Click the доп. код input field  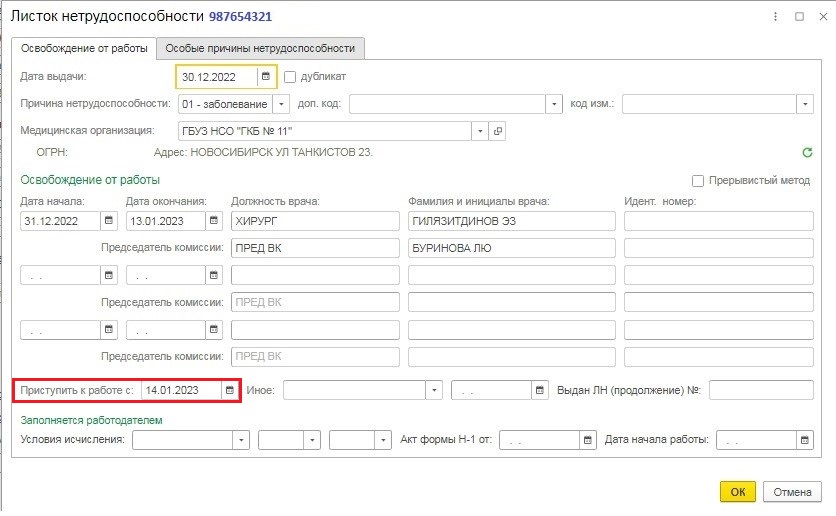tap(448, 104)
